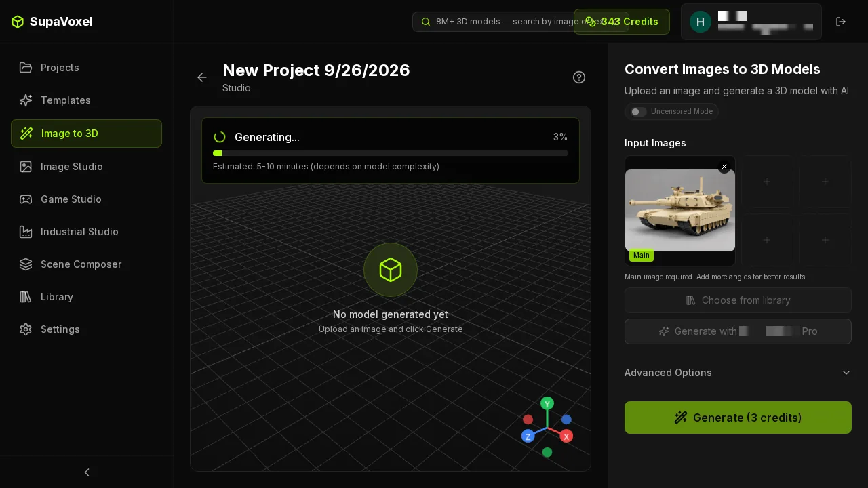
Task: Open the Projects page
Action: coord(86,68)
